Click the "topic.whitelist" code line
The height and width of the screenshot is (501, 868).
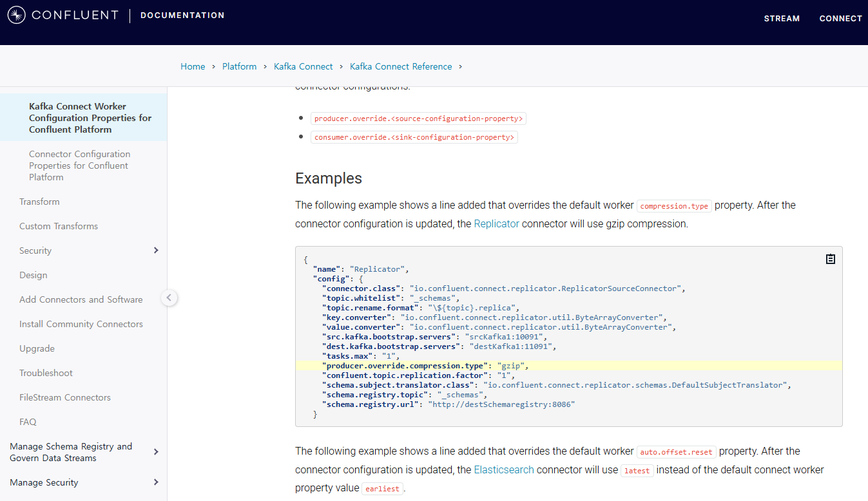[x=392, y=298]
